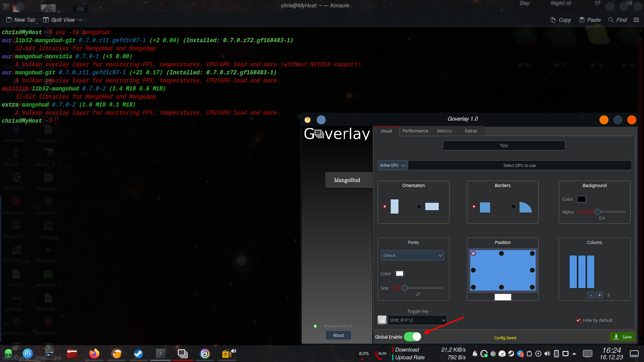644x362 pixels.
Task: Switch to the Metrics tab
Action: (x=444, y=131)
